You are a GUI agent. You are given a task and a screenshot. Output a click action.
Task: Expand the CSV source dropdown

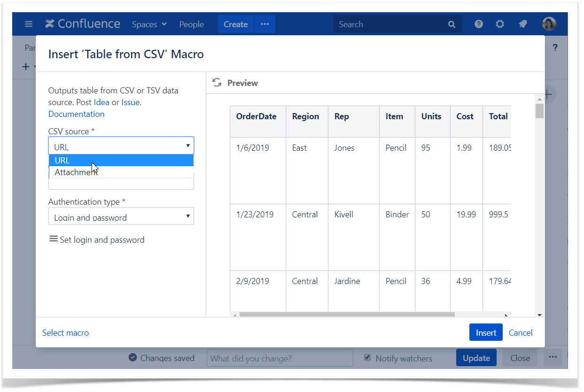point(121,146)
